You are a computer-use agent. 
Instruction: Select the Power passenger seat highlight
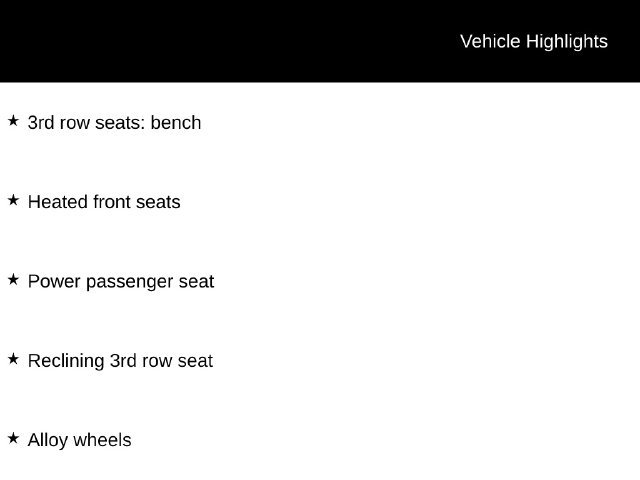pos(121,282)
